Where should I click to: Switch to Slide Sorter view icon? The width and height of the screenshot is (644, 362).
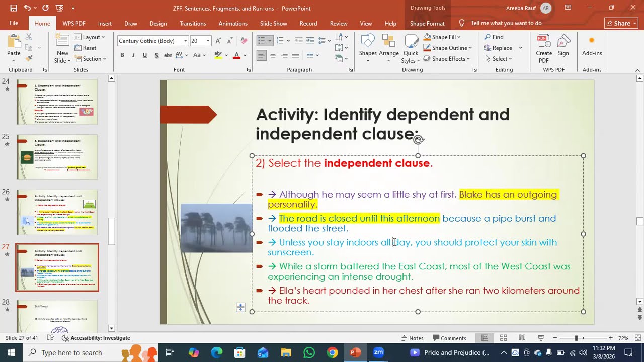(x=504, y=338)
